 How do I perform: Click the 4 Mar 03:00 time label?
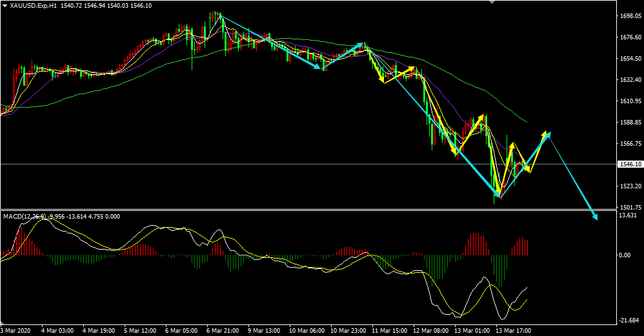pyautogui.click(x=57, y=331)
